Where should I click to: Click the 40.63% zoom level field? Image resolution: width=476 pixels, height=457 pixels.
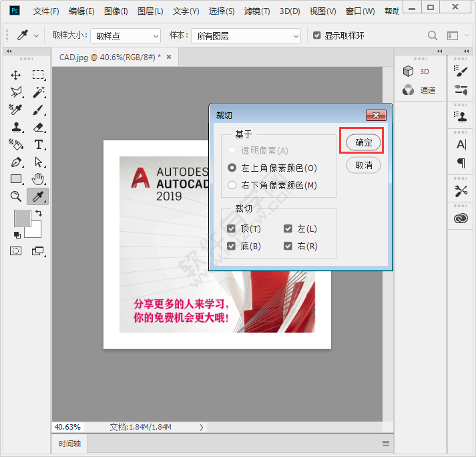[67, 427]
